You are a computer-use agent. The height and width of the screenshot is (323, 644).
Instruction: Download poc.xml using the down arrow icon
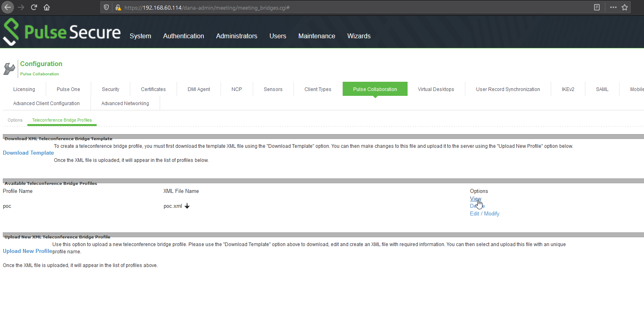point(187,206)
